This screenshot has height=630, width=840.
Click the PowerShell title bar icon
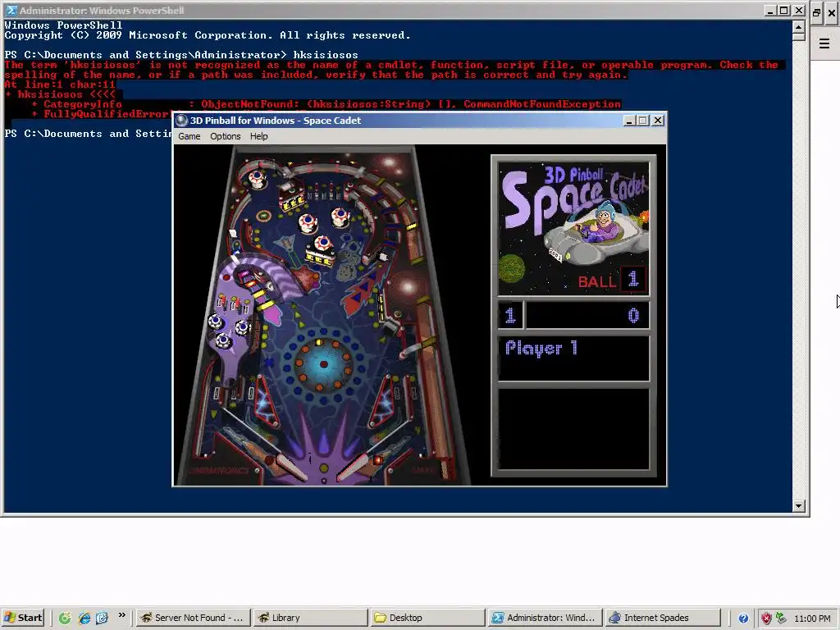click(11, 10)
